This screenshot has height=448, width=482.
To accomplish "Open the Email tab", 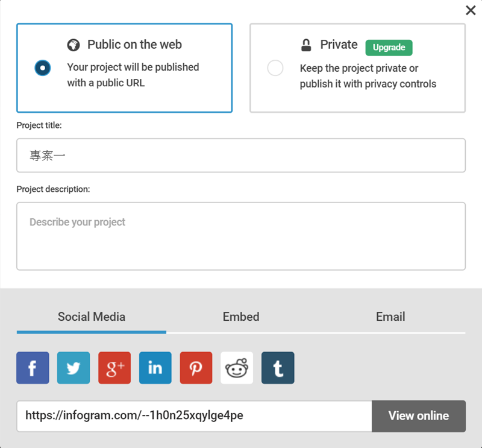I will pyautogui.click(x=390, y=317).
